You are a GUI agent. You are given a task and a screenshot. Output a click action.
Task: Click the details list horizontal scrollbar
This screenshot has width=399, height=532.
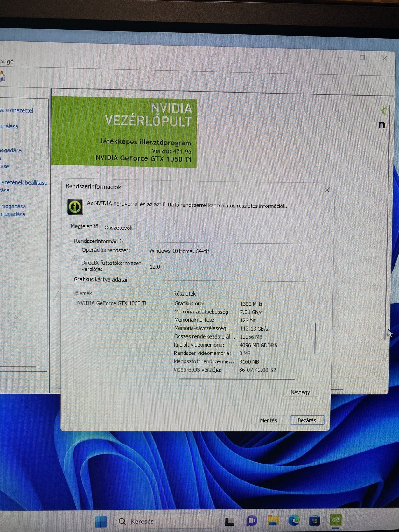point(237,379)
